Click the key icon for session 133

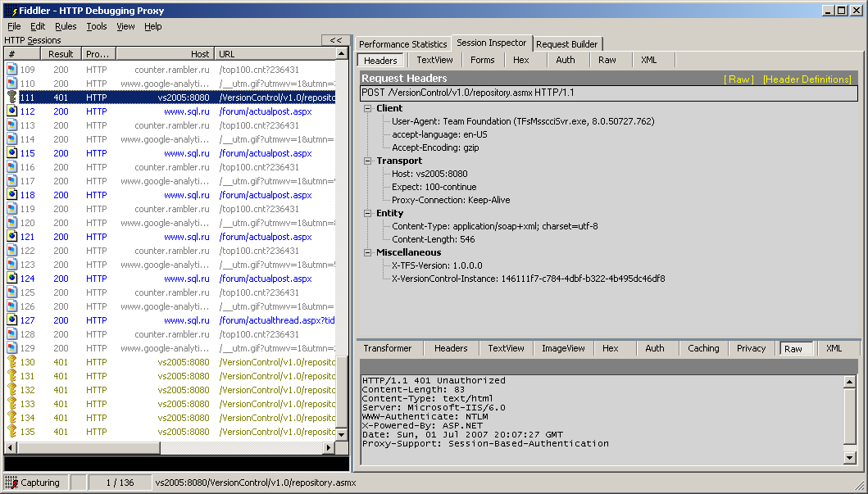11,404
